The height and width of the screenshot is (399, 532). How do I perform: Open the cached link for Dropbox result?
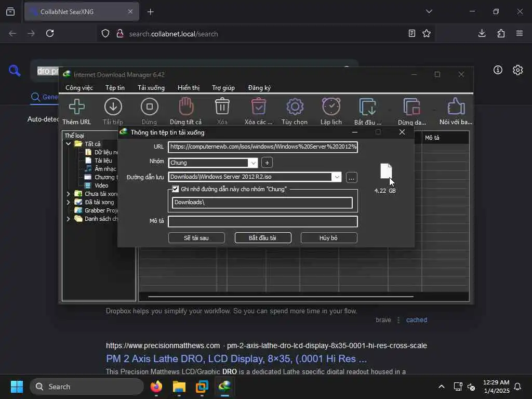tap(417, 320)
